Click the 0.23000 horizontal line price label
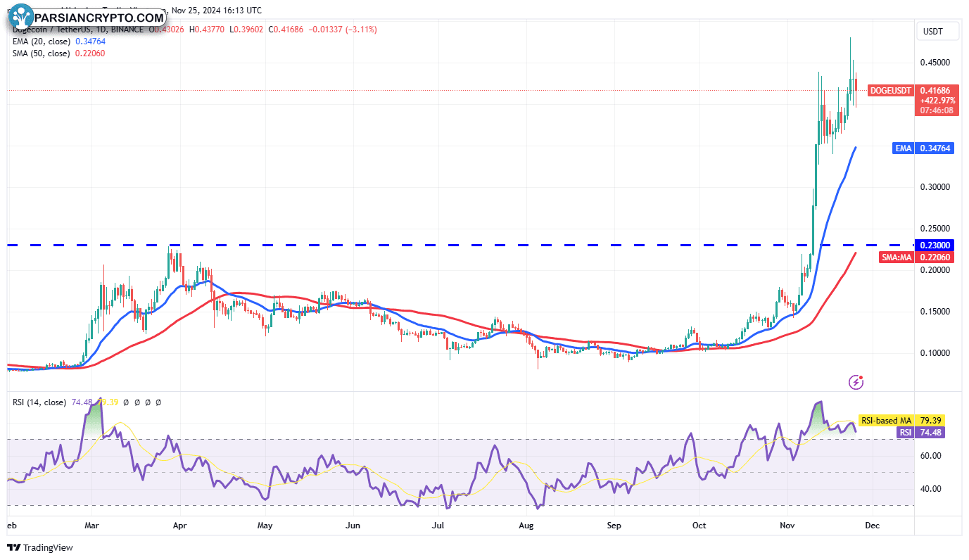The width and height of the screenshot is (969, 560). coord(936,245)
